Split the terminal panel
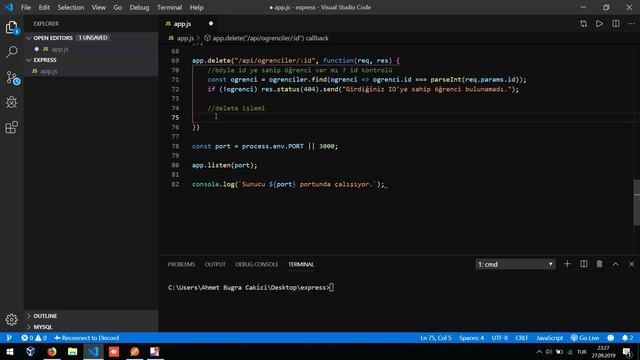 pyautogui.click(x=584, y=264)
